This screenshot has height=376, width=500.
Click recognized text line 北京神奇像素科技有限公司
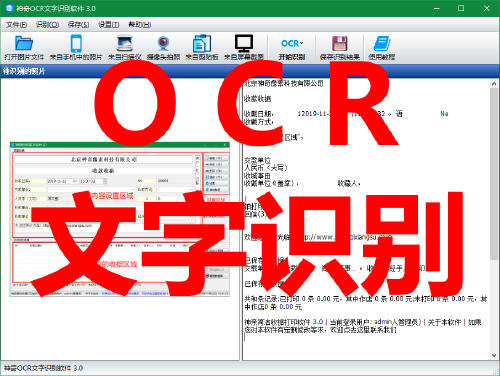click(x=284, y=83)
